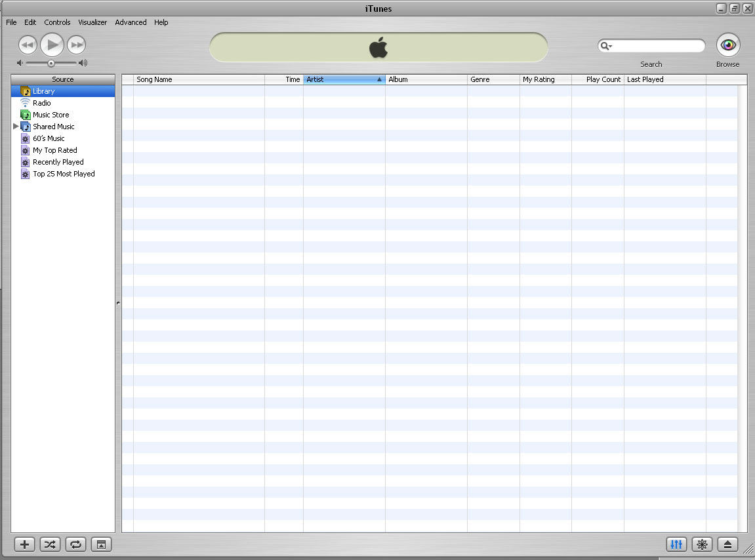Open the Edit menu
Image resolution: width=755 pixels, height=560 pixels.
coord(30,22)
